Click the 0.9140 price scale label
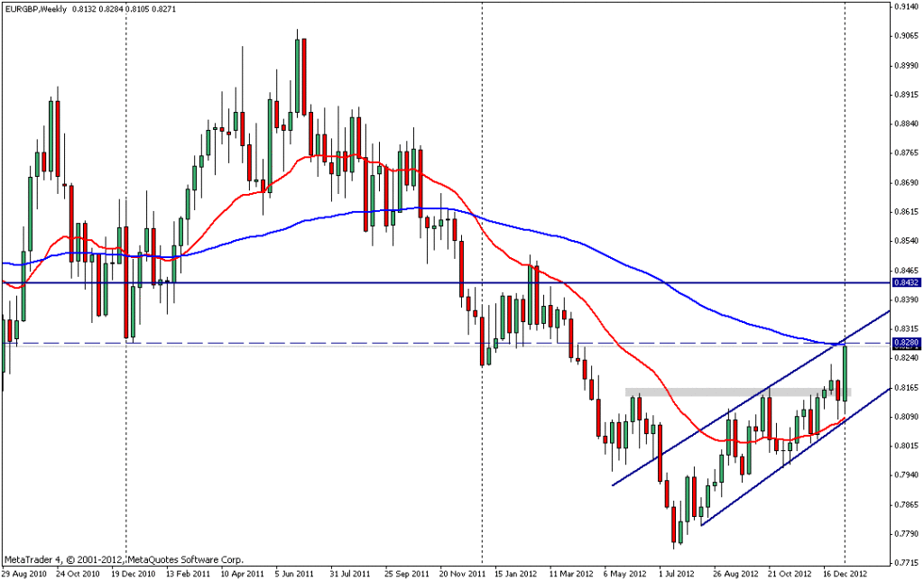This screenshot has width=924, height=581. [x=906, y=7]
